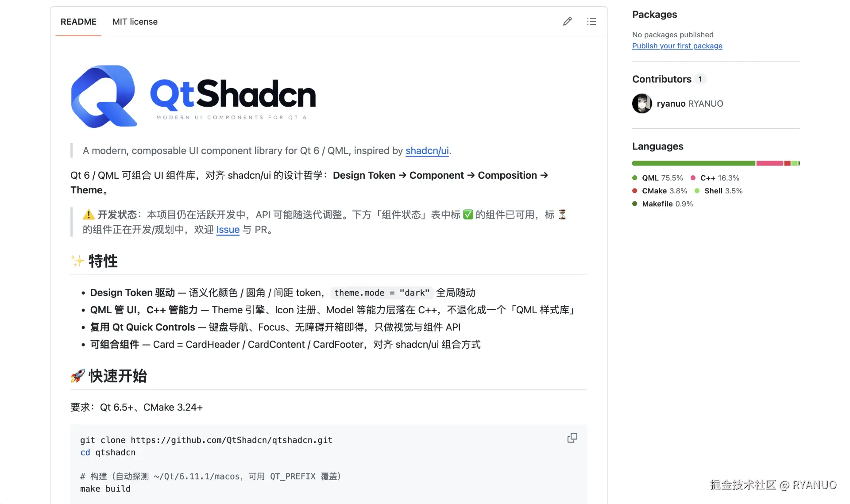Click the 特性 section heading
The width and height of the screenshot is (850, 504).
94,261
